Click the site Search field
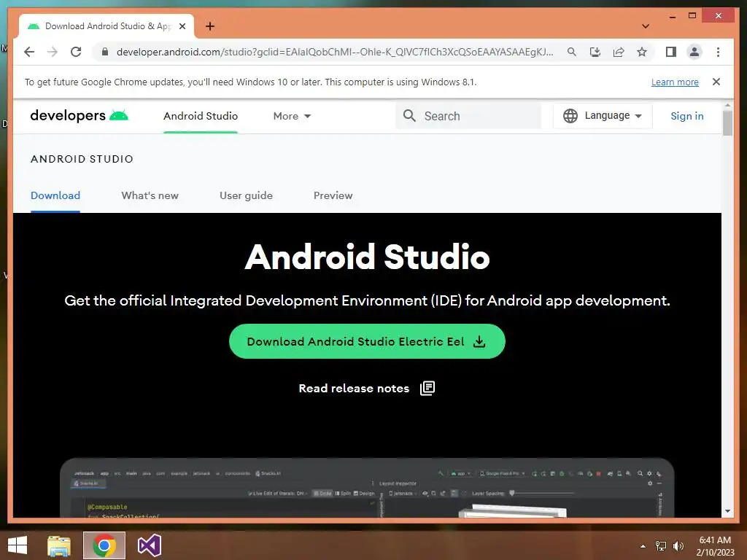The image size is (747, 560). (x=468, y=116)
